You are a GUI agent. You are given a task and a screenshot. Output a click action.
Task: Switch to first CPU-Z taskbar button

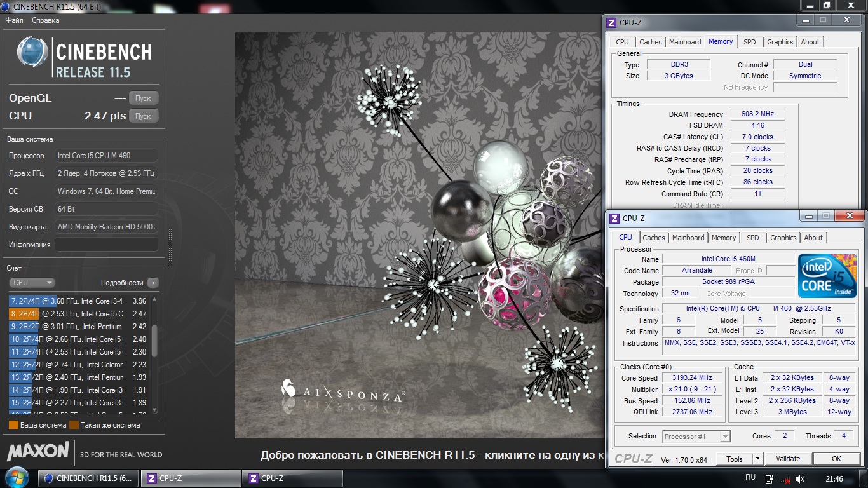[x=191, y=478]
